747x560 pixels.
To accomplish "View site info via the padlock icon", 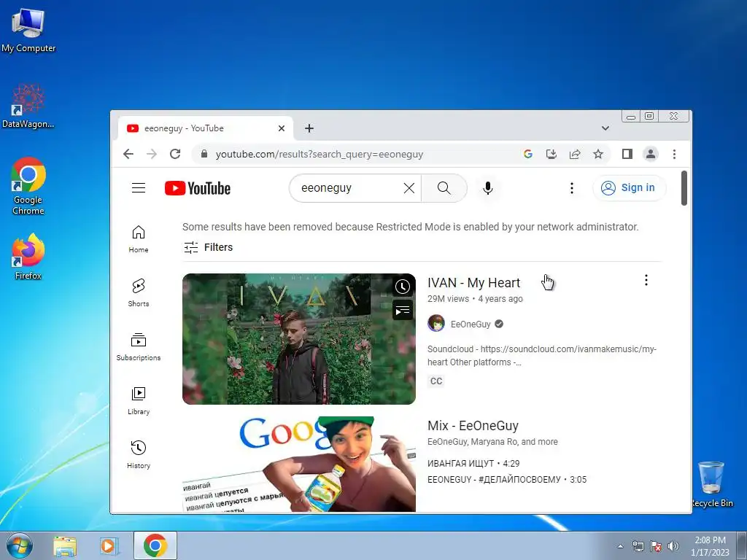I will (204, 154).
